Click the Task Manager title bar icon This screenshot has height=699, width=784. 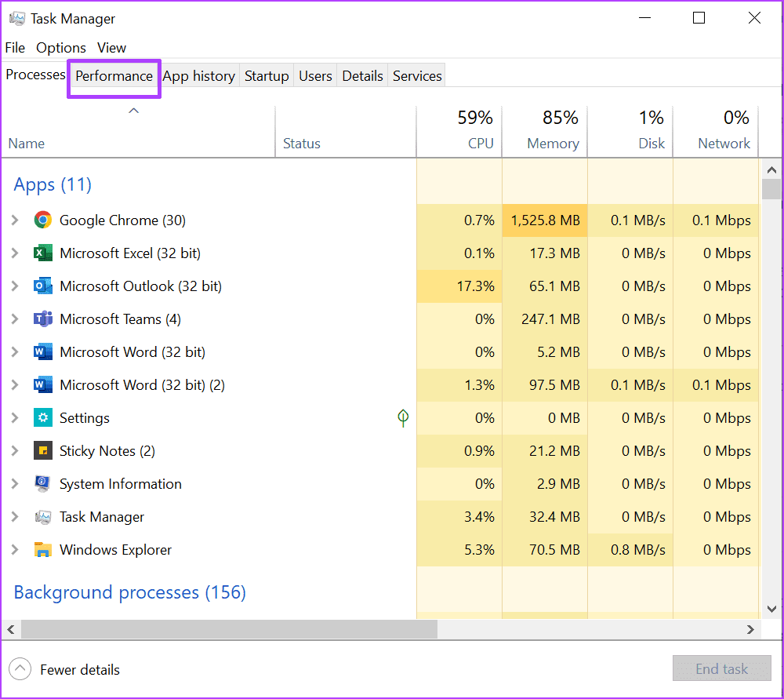tap(17, 19)
